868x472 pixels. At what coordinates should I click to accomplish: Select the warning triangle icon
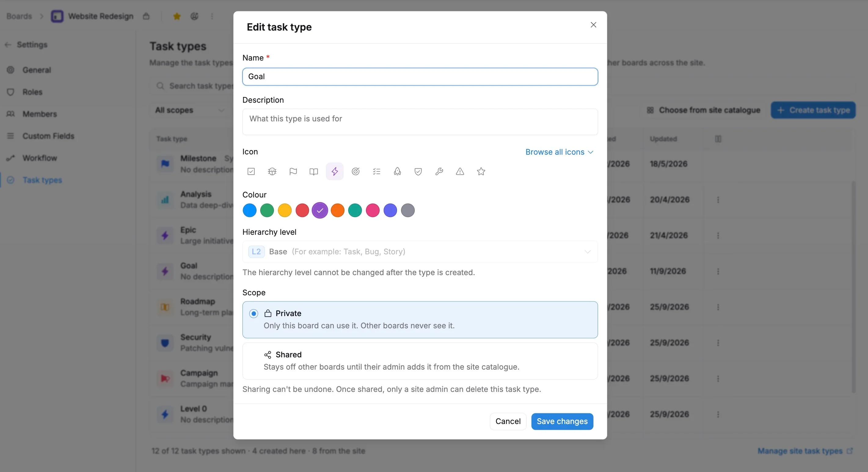coord(460,171)
